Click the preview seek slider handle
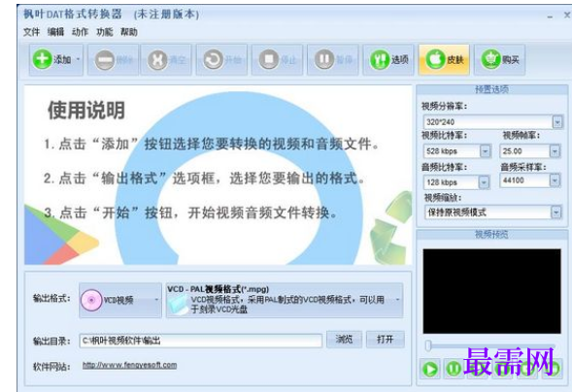Viewport: 572px width, 392px height. [428, 345]
